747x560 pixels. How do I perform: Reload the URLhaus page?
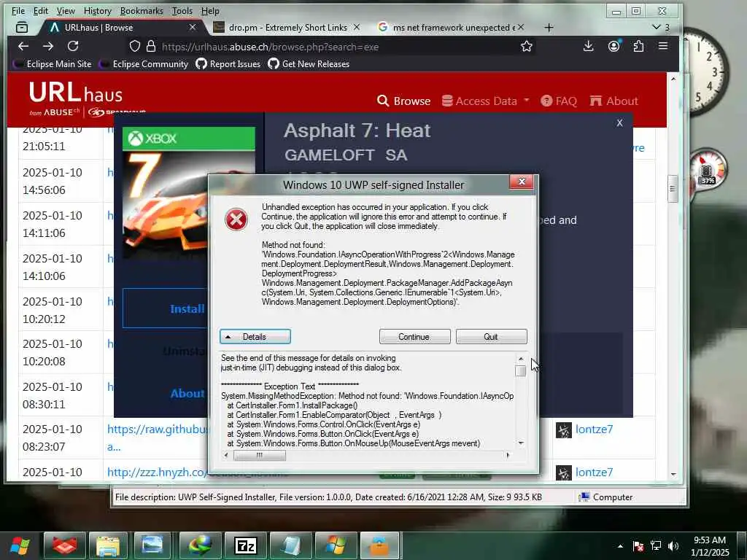coord(73,46)
